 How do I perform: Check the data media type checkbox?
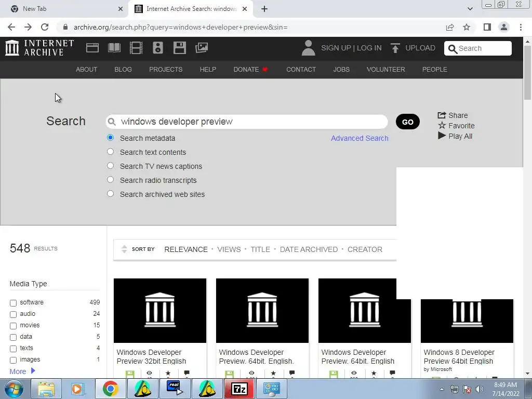coord(13,337)
